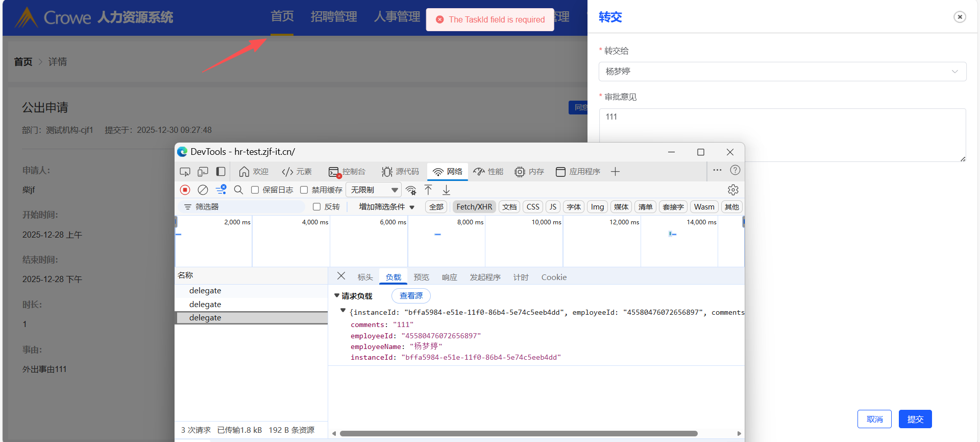Clear the network log
This screenshot has height=442, width=980.
(203, 190)
